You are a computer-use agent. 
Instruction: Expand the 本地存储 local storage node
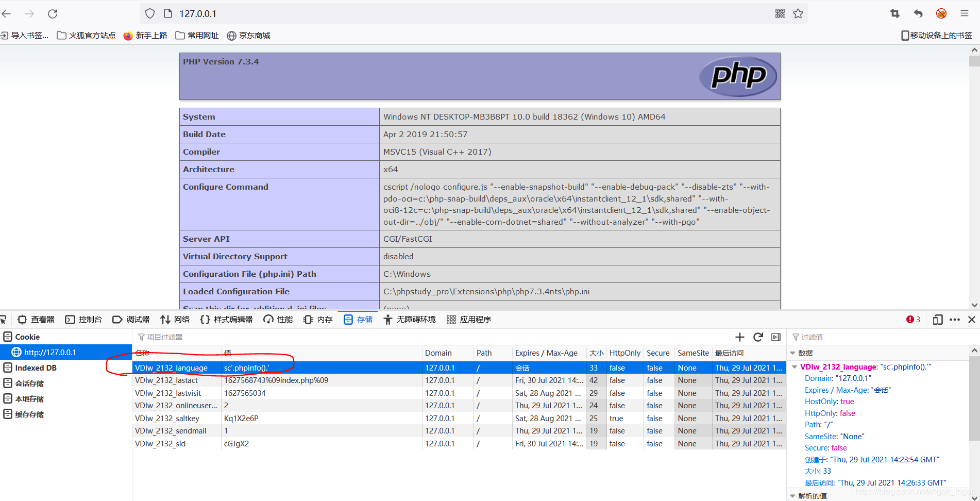pos(24,398)
